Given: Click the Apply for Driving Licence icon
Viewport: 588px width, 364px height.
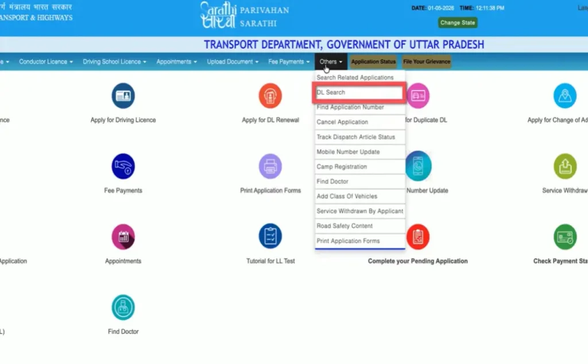Looking at the screenshot, I should pyautogui.click(x=123, y=95).
